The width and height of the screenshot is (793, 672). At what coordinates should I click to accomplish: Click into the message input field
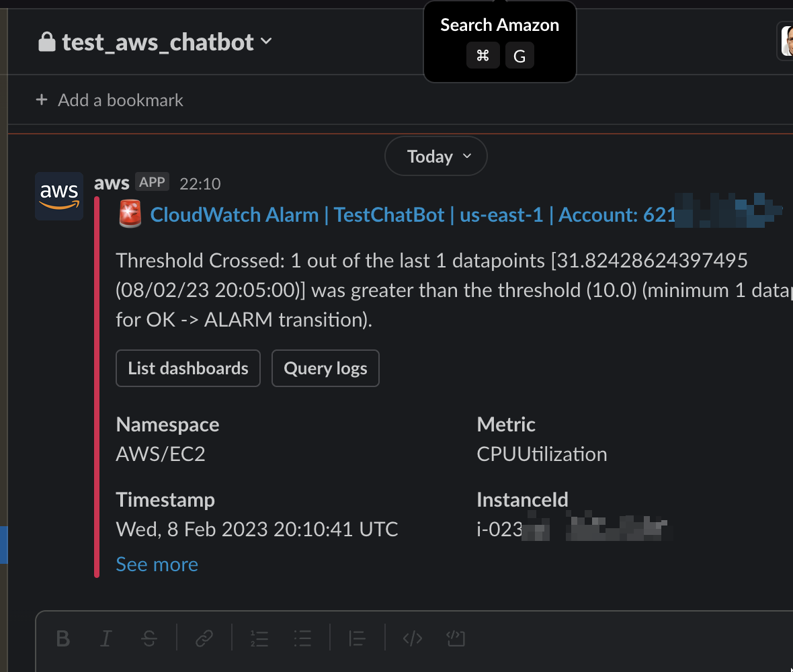click(414, 663)
